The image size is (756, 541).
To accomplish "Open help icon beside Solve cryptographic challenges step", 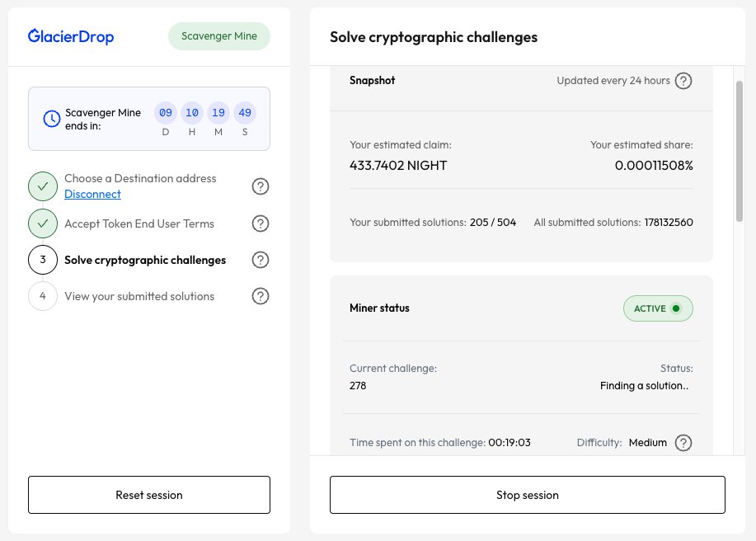I will pos(261,260).
